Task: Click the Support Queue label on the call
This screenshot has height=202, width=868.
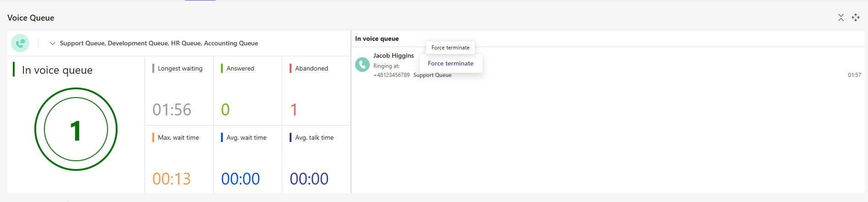Action: [x=432, y=76]
